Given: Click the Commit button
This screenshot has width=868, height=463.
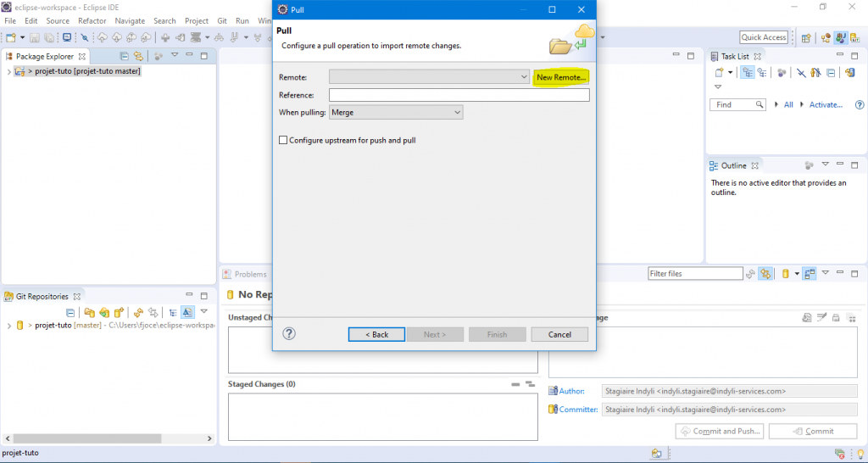Looking at the screenshot, I should coord(813,431).
